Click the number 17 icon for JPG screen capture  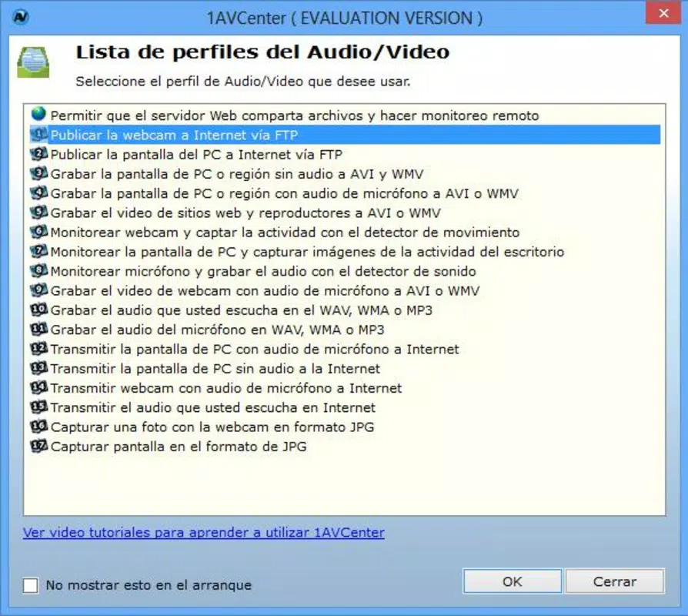[38, 446]
